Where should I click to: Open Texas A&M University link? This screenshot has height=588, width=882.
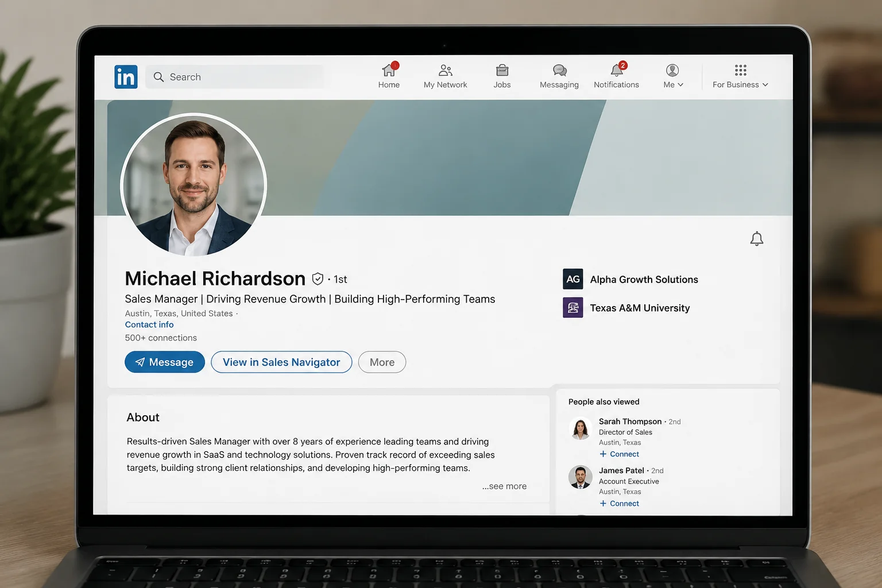point(640,308)
